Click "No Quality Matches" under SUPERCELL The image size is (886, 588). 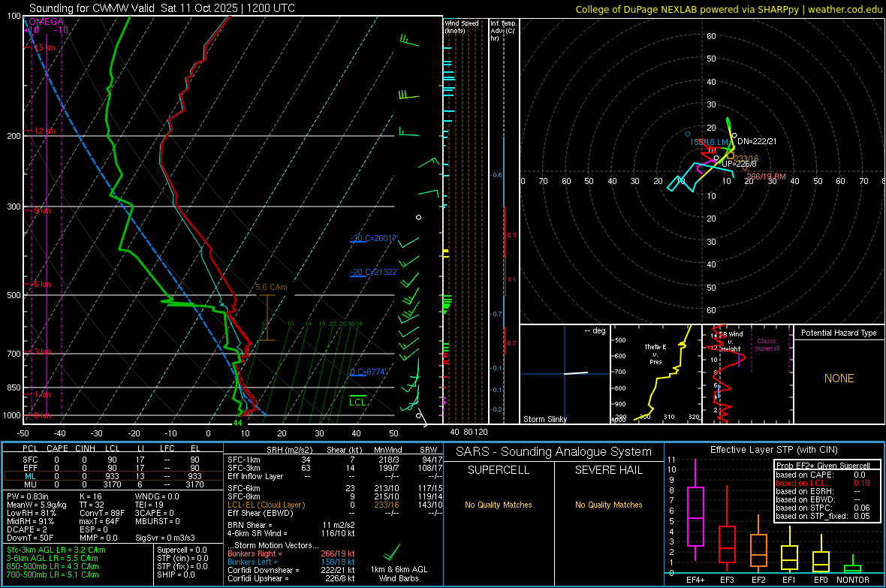(499, 505)
